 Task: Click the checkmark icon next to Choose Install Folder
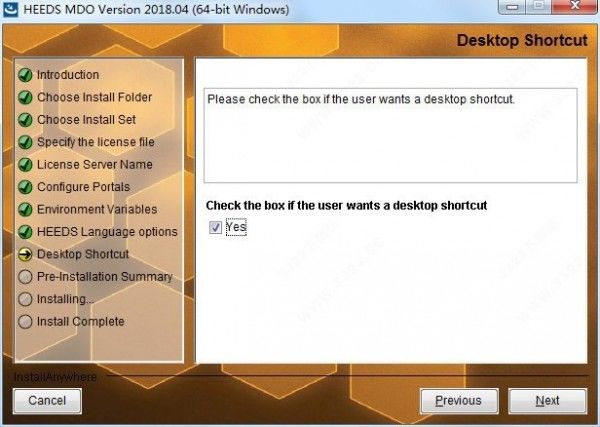(25, 98)
